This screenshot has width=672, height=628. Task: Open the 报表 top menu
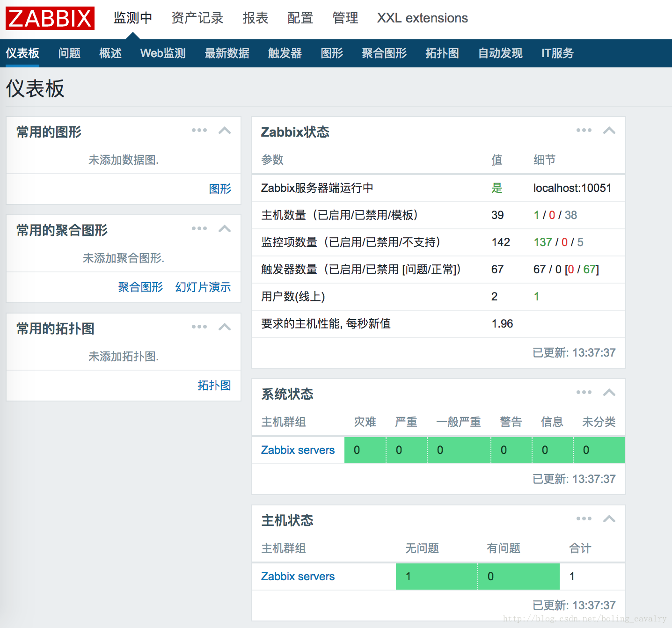pyautogui.click(x=256, y=18)
